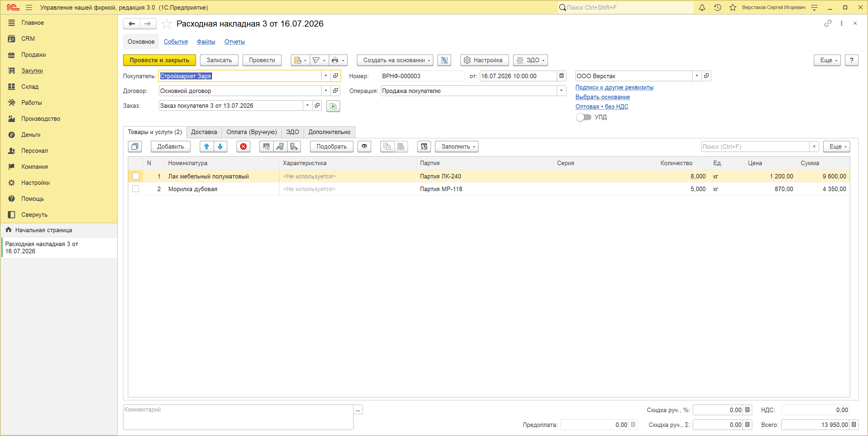Viewport: 868px width, 436px height.
Task: Open the Оптовая • без НДС link
Action: [x=602, y=106]
